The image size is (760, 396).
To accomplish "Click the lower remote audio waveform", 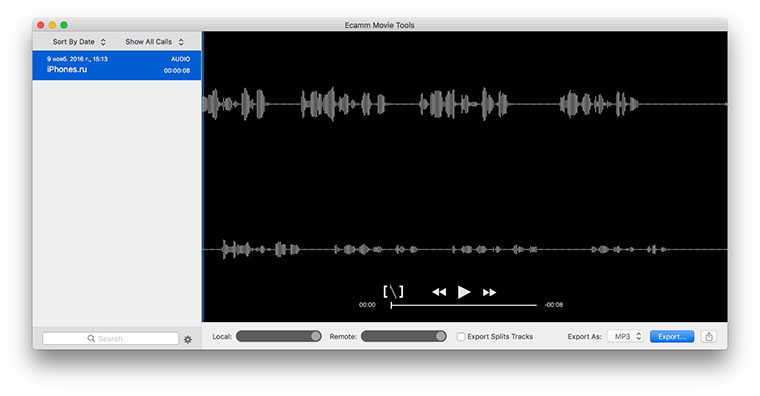I will pos(465,250).
